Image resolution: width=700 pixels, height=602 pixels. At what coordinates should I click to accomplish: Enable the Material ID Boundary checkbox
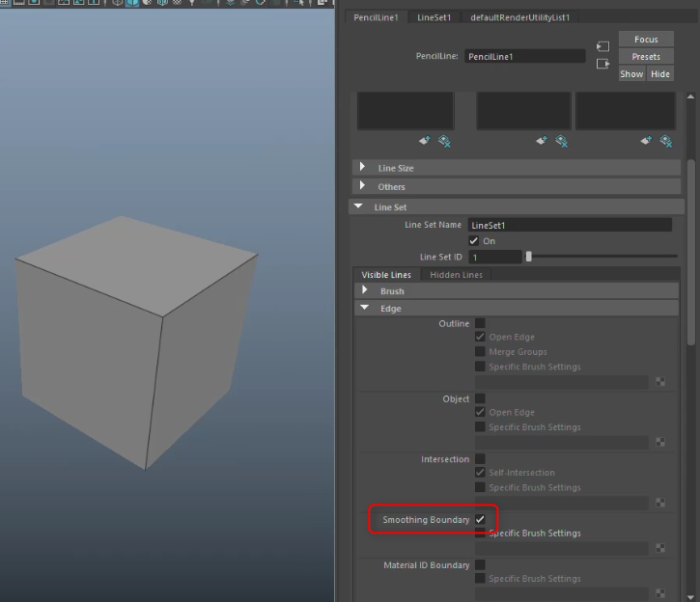click(480, 565)
